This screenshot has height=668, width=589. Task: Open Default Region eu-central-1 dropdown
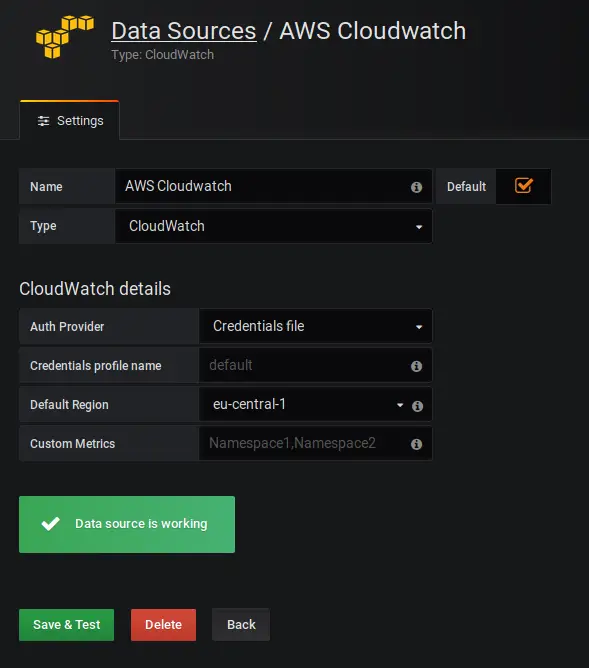pyautogui.click(x=303, y=404)
